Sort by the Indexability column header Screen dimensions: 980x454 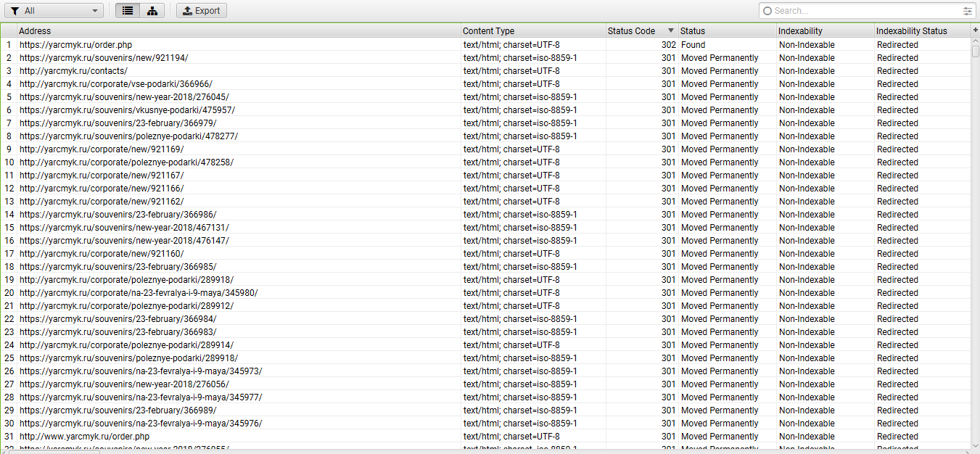pos(825,31)
